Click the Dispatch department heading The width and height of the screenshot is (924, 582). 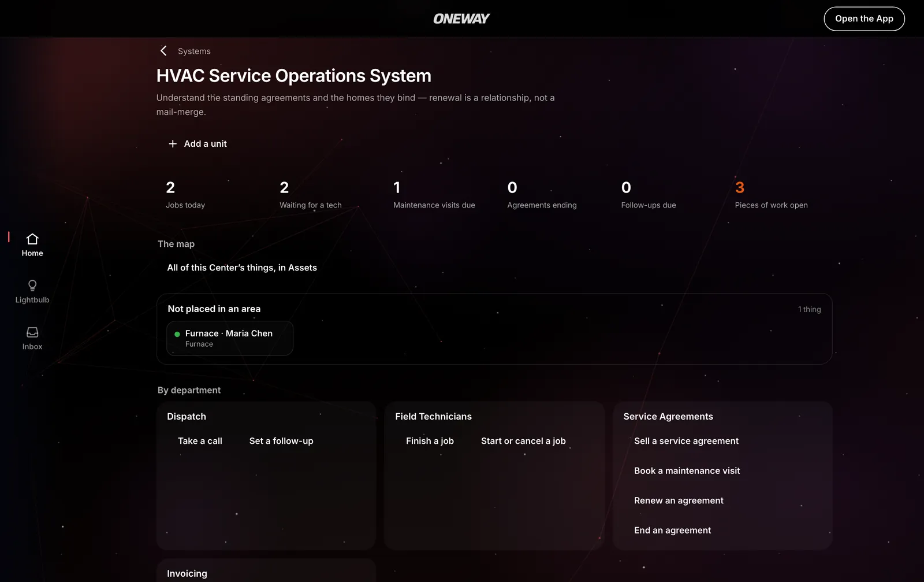[187, 417]
